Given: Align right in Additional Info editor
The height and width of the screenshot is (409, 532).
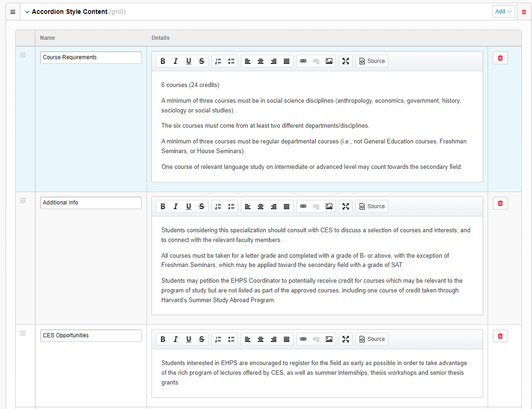Looking at the screenshot, I should point(274,206).
